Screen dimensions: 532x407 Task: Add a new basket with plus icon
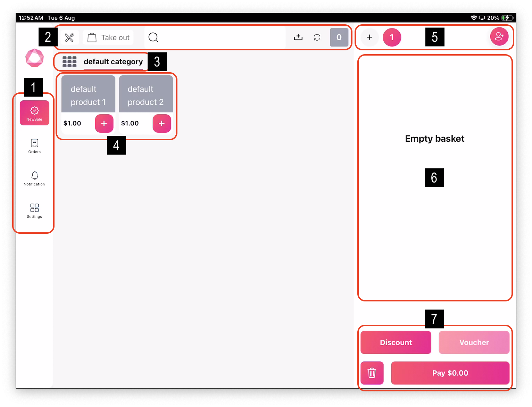click(369, 38)
